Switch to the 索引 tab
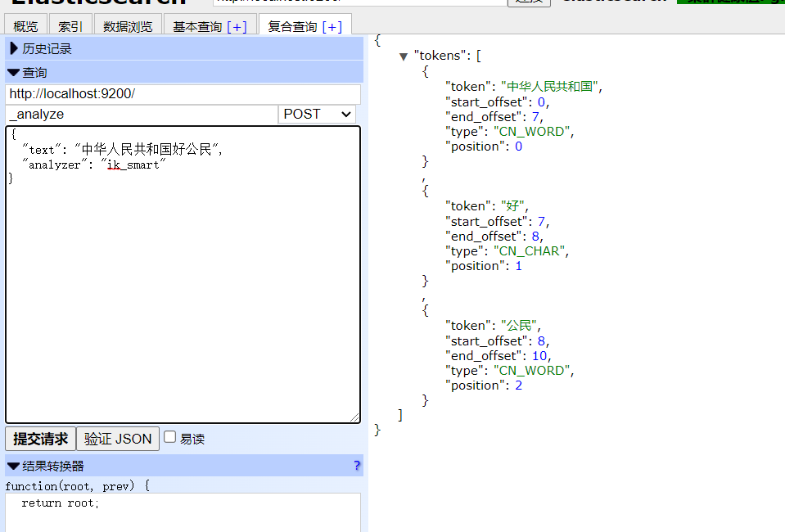The height and width of the screenshot is (532, 785). coord(70,25)
